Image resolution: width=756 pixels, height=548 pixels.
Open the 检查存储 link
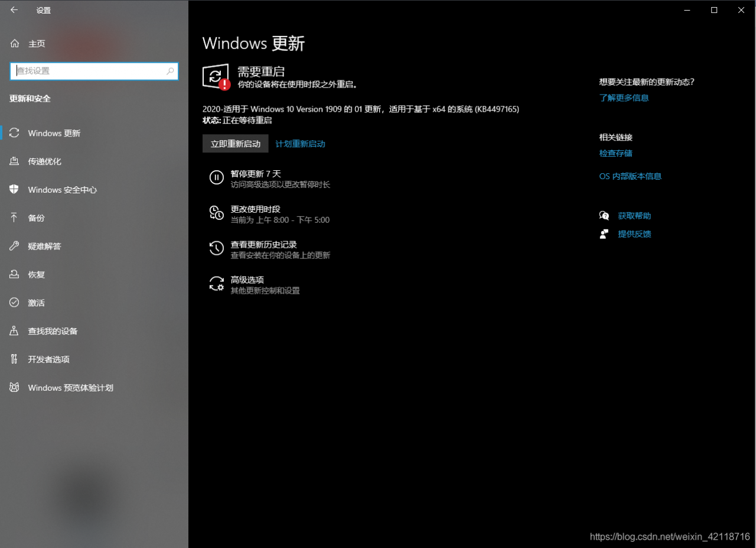pyautogui.click(x=616, y=153)
